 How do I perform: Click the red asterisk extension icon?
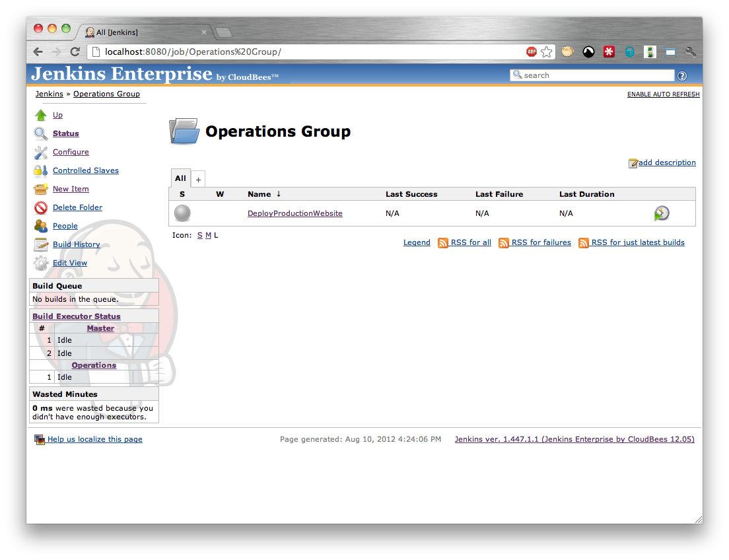coord(609,52)
